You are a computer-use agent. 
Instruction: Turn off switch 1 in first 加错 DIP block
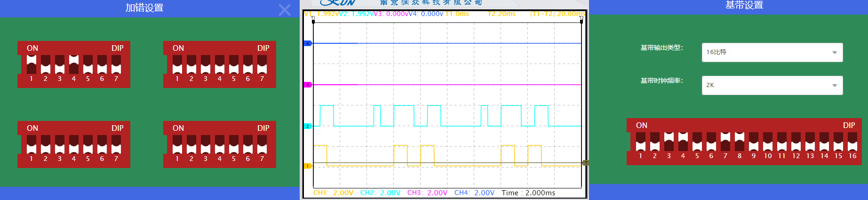(x=32, y=64)
